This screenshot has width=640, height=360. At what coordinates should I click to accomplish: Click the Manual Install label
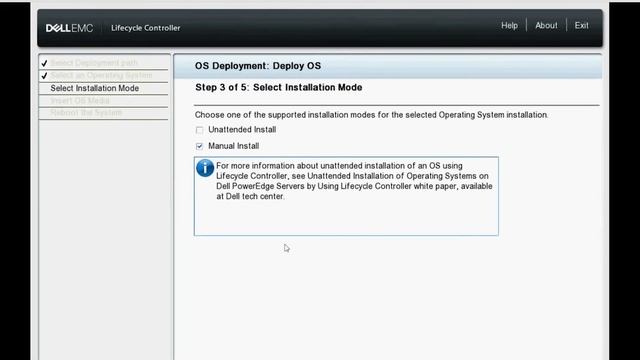(233, 146)
